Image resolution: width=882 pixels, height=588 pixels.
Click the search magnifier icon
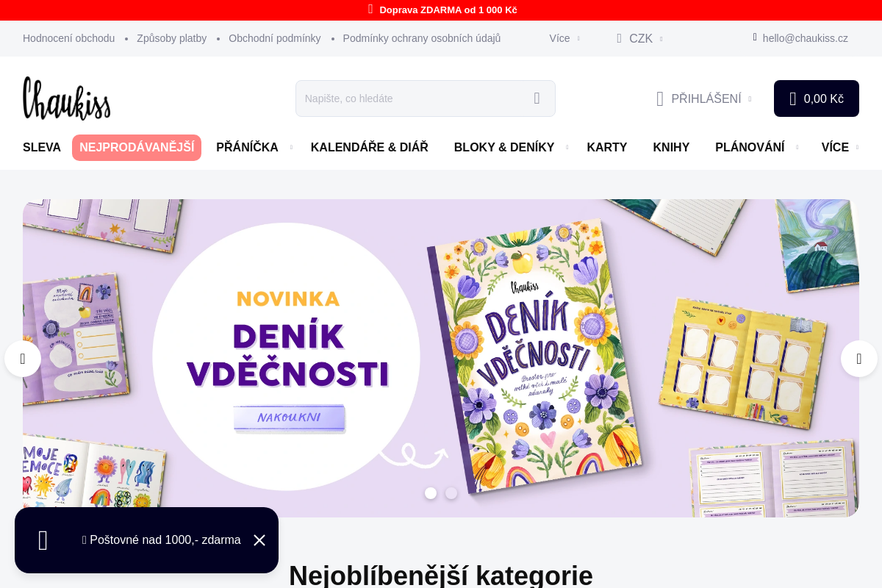coord(537,98)
